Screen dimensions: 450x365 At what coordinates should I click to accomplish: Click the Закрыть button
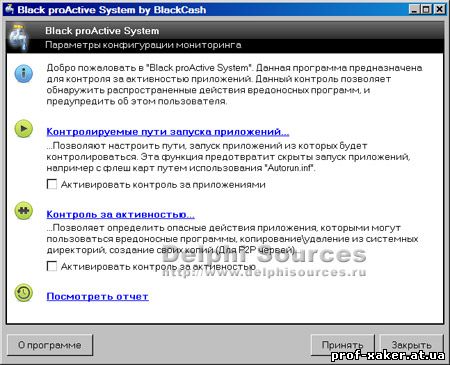click(412, 345)
